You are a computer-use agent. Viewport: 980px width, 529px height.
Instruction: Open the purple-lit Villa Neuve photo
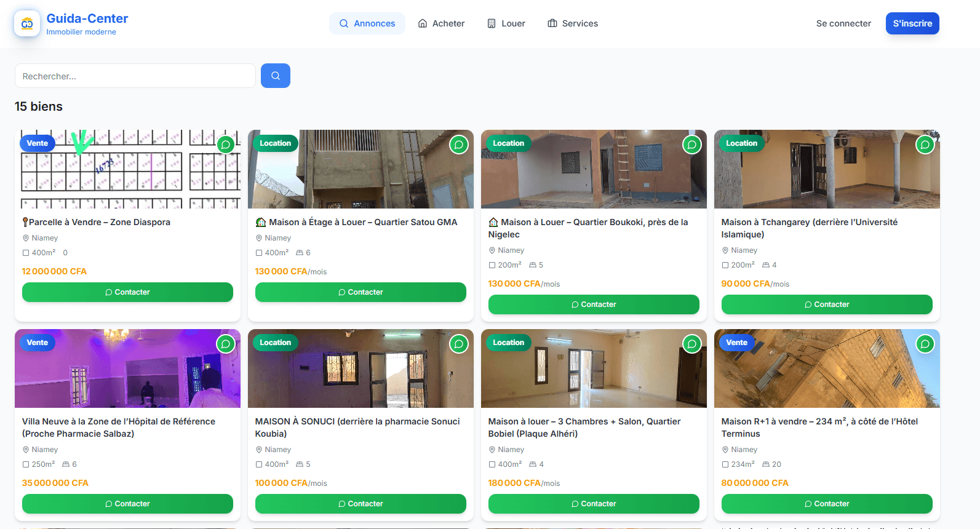[127, 368]
